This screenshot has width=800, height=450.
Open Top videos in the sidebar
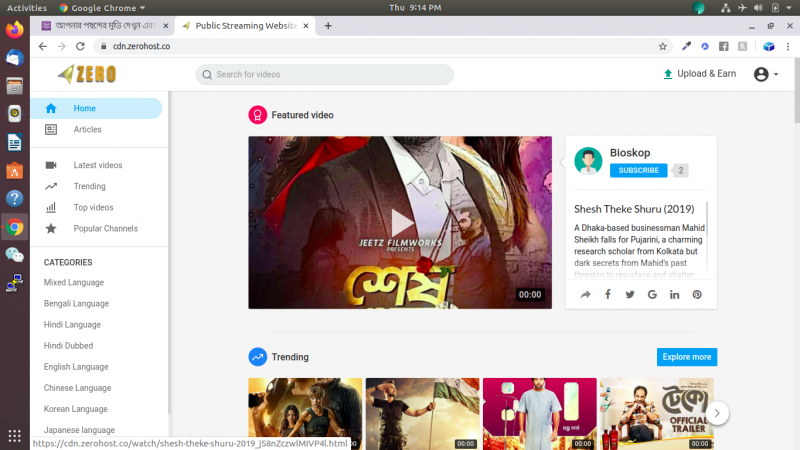click(93, 207)
